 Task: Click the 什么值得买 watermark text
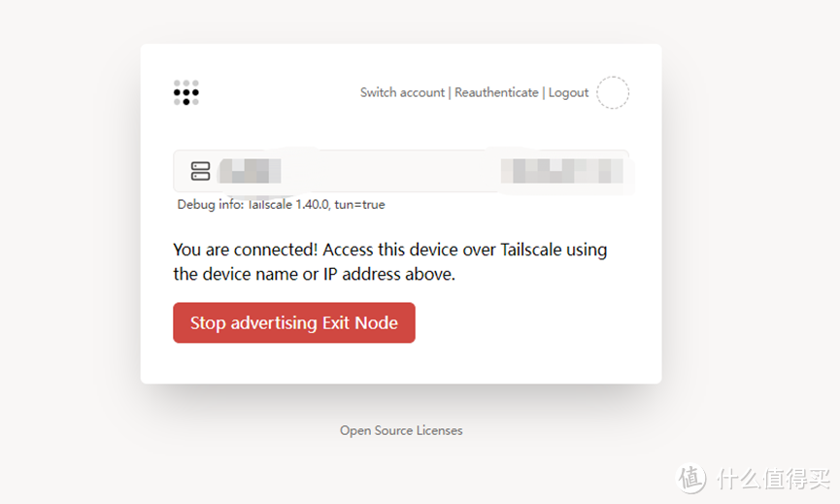point(773,478)
